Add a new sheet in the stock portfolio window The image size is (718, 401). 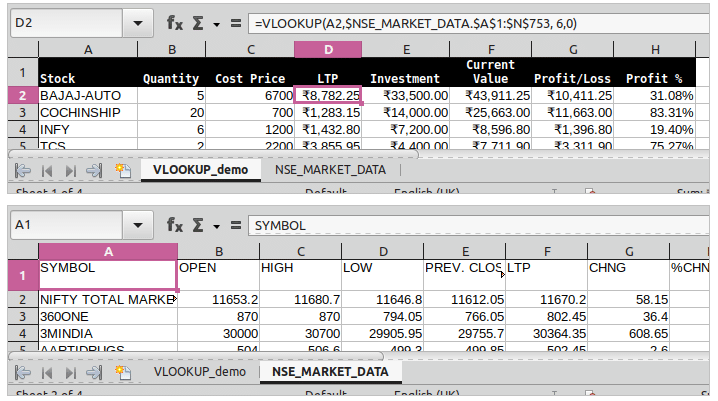[123, 170]
